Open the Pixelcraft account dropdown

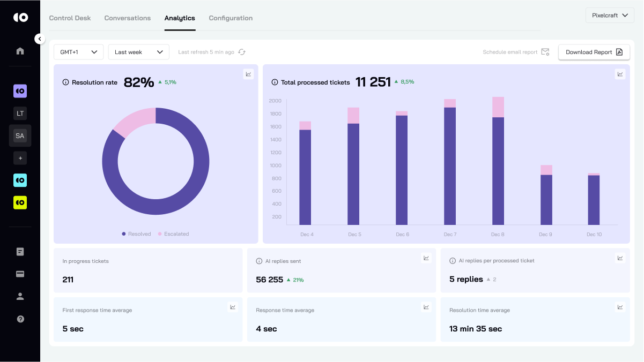pos(610,16)
